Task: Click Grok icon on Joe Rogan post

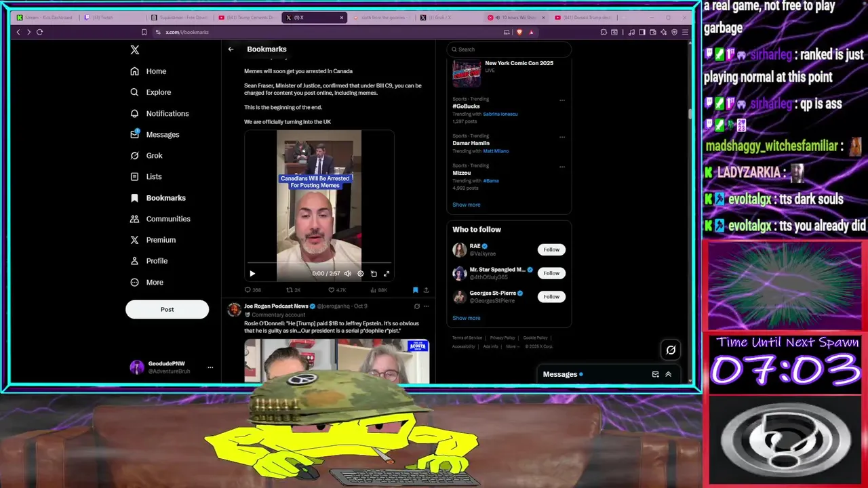Action: pyautogui.click(x=417, y=306)
